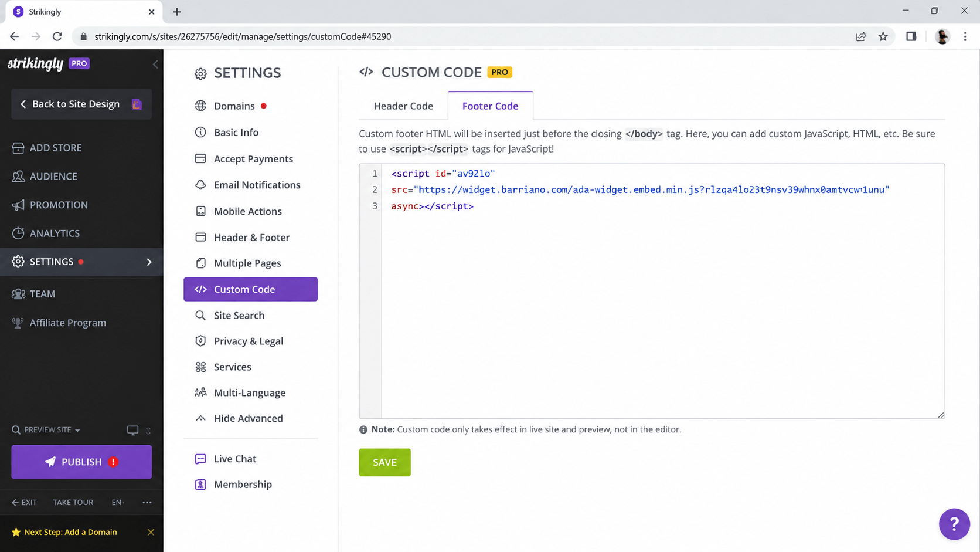Select the Custom Code settings item

[251, 289]
